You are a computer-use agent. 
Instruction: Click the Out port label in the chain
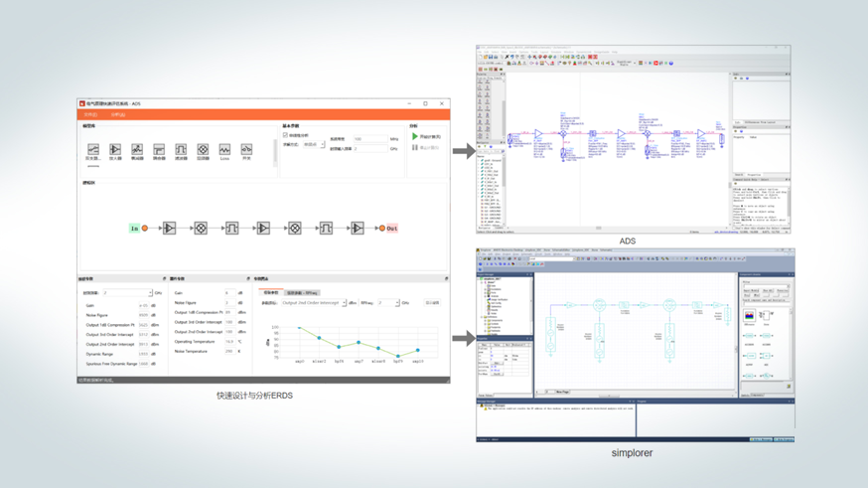(391, 229)
